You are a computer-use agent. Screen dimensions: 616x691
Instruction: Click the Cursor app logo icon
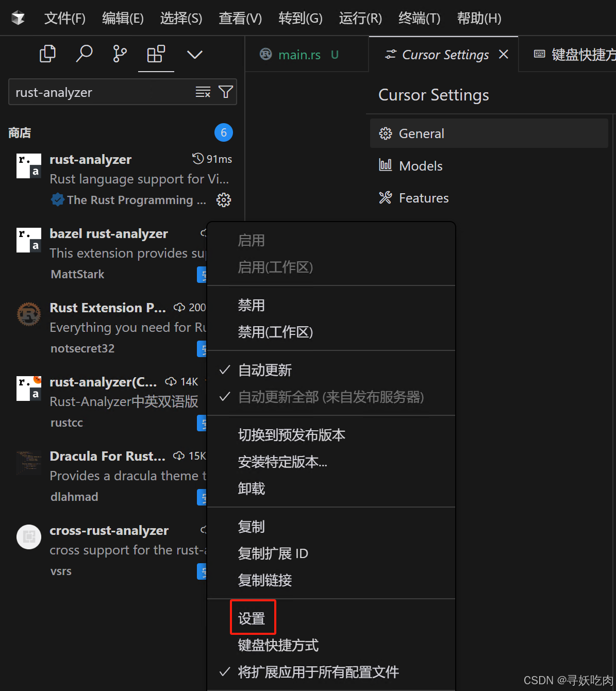(x=18, y=18)
